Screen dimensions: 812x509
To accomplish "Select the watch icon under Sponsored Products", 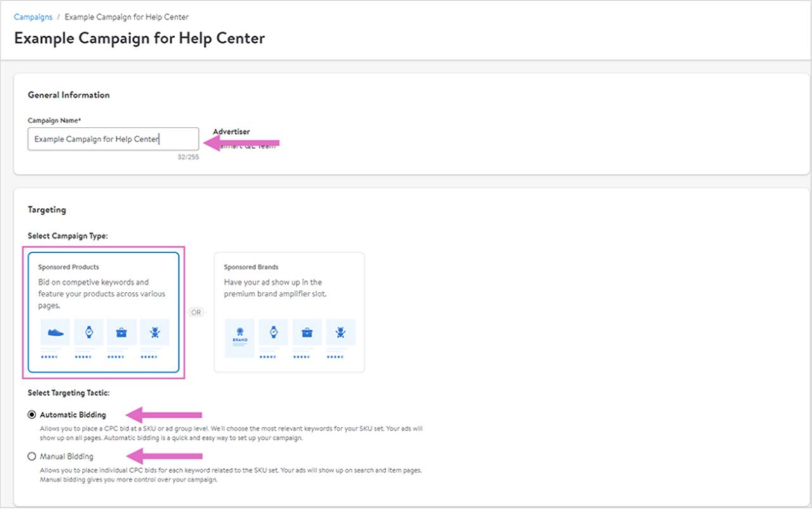I will pos(88,331).
